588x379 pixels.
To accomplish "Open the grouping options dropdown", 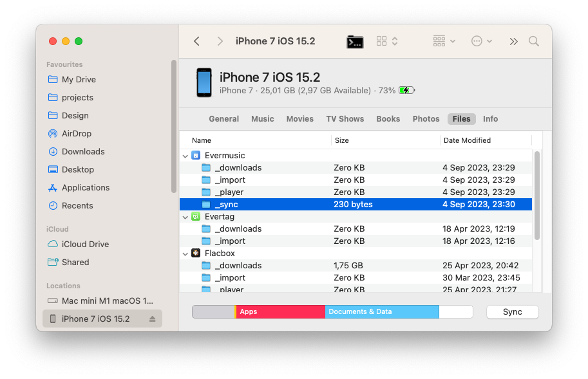I will click(443, 41).
